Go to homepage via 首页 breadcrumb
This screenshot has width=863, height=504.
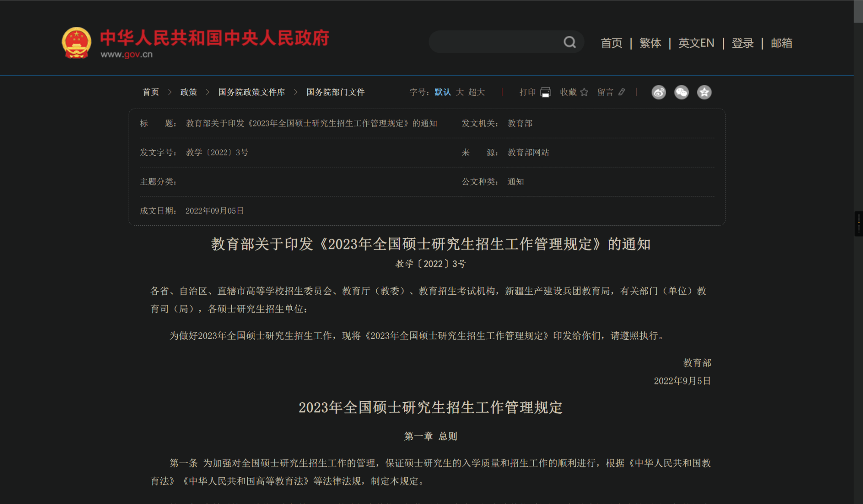tap(150, 92)
